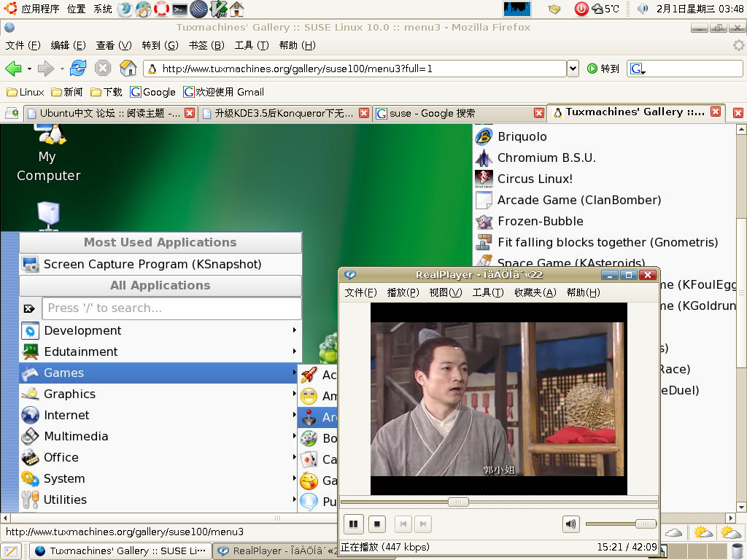747x560 pixels.
Task: Click the Firefox stop loading icon
Action: click(x=102, y=68)
